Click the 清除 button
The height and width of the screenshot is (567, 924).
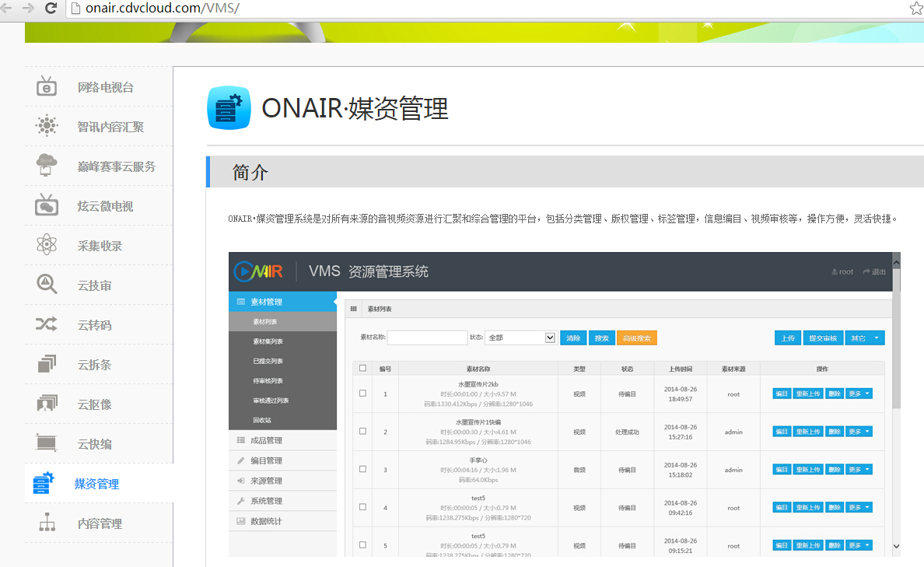[x=573, y=338]
